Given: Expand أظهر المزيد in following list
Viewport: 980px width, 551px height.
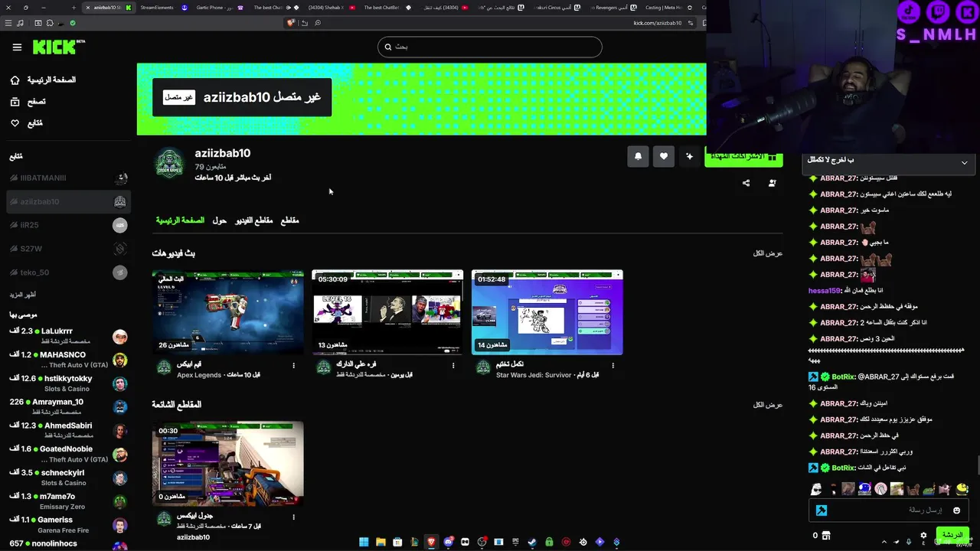Looking at the screenshot, I should [23, 295].
